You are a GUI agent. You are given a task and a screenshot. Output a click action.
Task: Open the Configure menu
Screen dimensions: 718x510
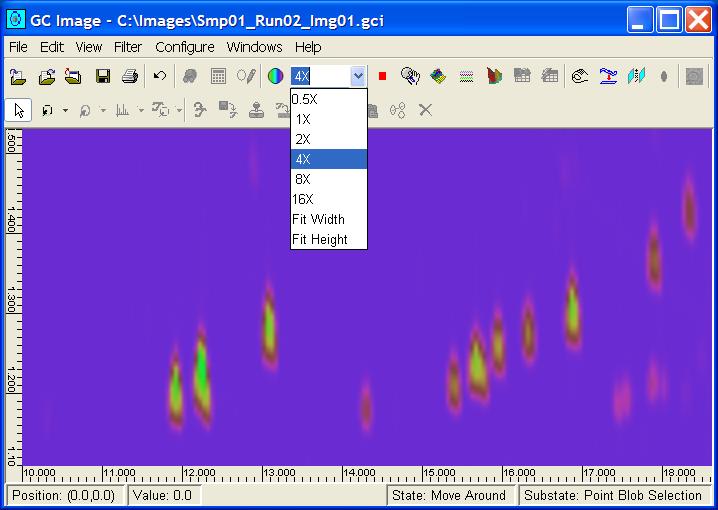(184, 47)
